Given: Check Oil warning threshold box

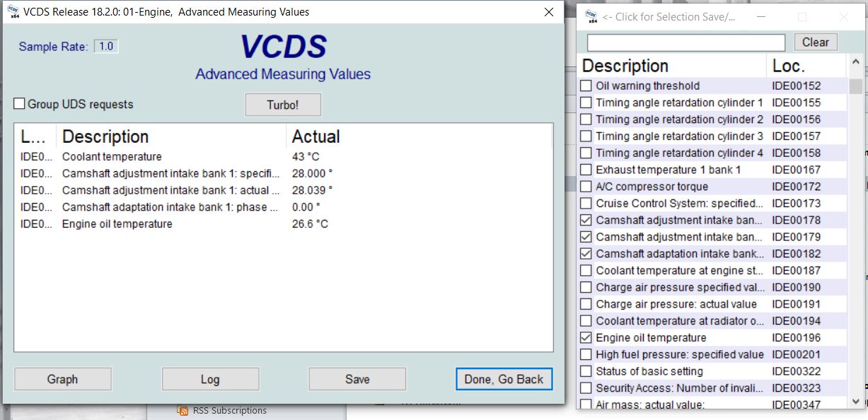Looking at the screenshot, I should click(x=586, y=86).
